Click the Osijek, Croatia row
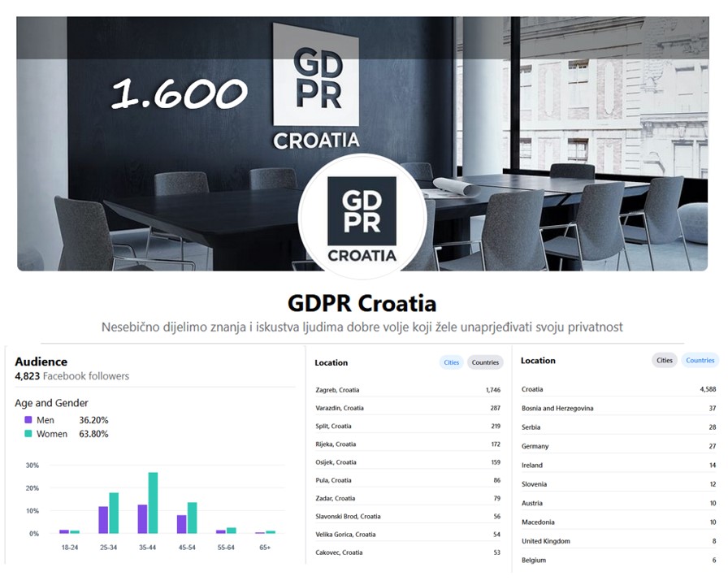Viewport: 728px width, 585px height. pyautogui.click(x=408, y=462)
